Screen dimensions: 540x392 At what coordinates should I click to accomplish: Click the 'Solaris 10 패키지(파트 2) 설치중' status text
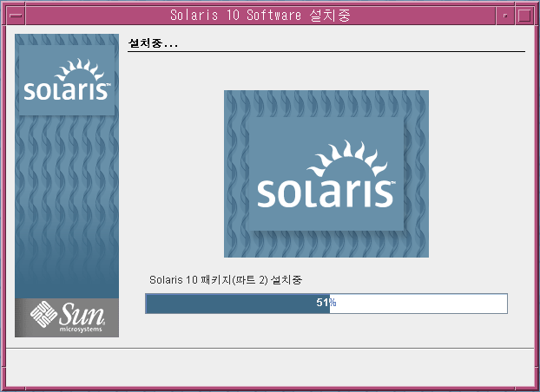pos(226,280)
